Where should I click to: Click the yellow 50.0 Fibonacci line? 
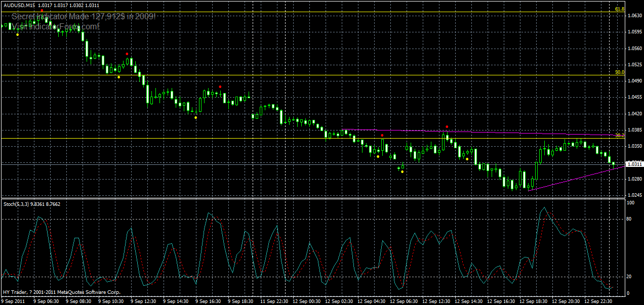point(304,74)
